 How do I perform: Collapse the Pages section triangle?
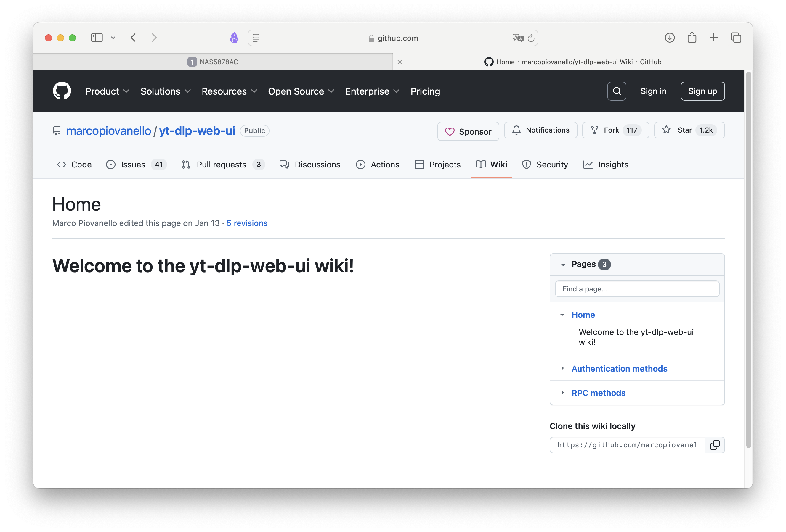[563, 265]
